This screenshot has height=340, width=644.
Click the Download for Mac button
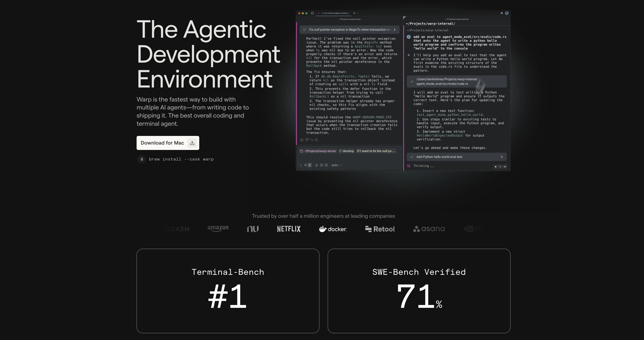(x=163, y=143)
